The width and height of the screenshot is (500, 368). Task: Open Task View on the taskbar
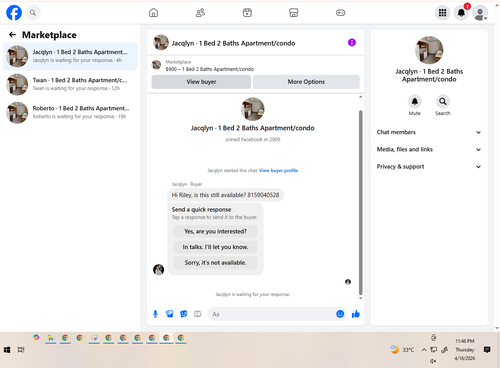(x=21, y=350)
